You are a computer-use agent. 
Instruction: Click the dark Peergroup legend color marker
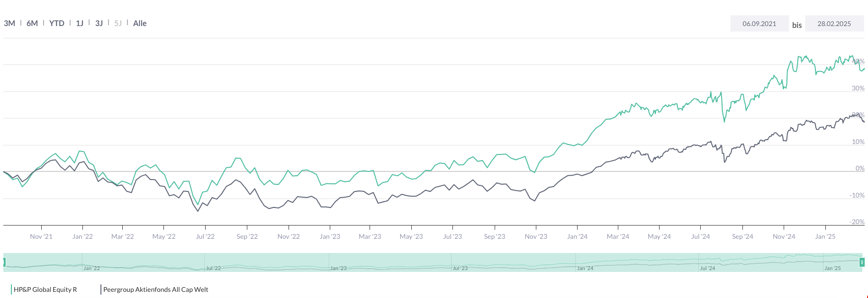tap(101, 289)
